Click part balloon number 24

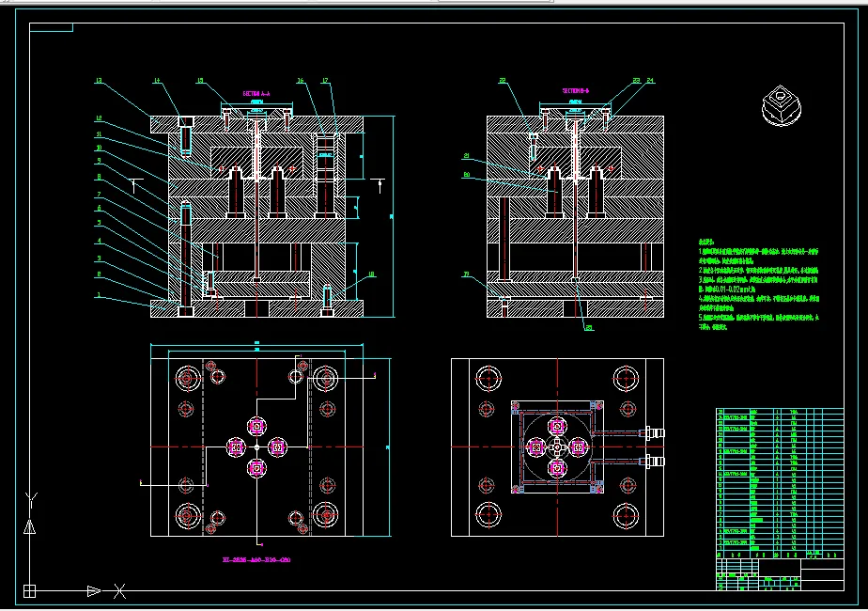pyautogui.click(x=650, y=80)
